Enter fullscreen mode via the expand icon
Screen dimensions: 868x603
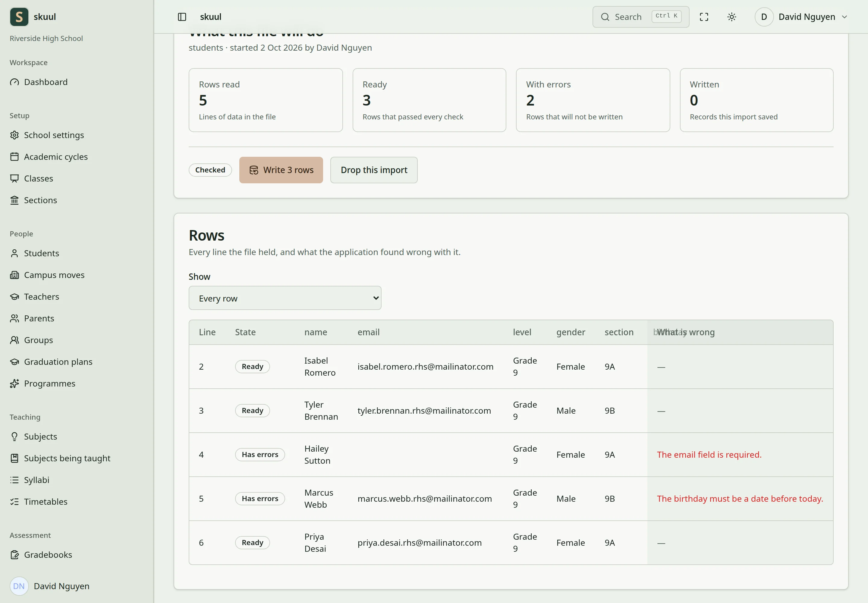pos(704,17)
